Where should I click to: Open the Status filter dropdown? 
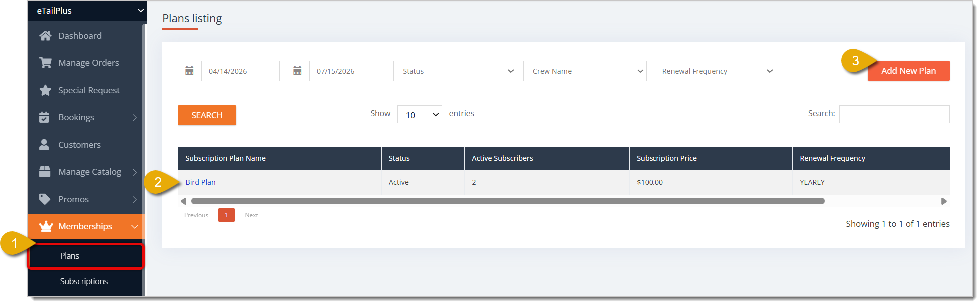point(455,71)
